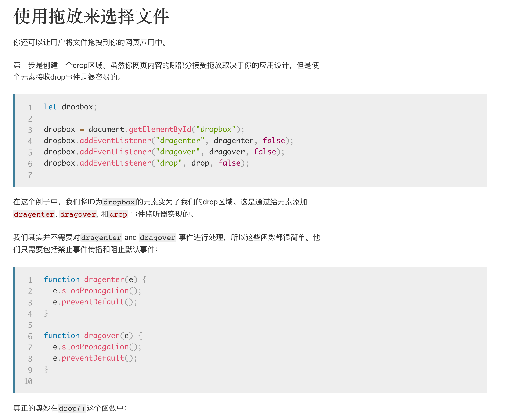The height and width of the screenshot is (420, 511).
Task: Click first stopPropagation call in dragenter function
Action: click(95, 291)
